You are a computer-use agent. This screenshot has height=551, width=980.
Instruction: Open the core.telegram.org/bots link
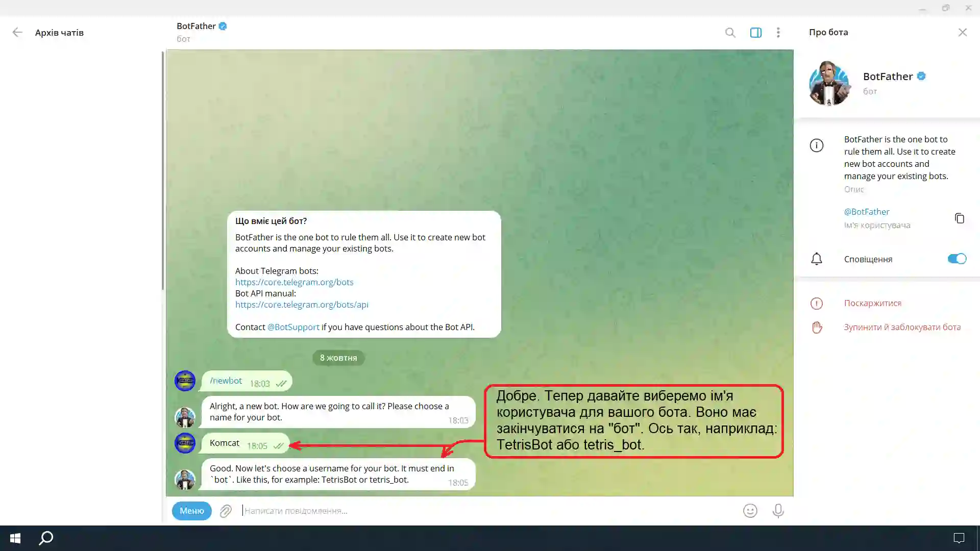point(294,282)
